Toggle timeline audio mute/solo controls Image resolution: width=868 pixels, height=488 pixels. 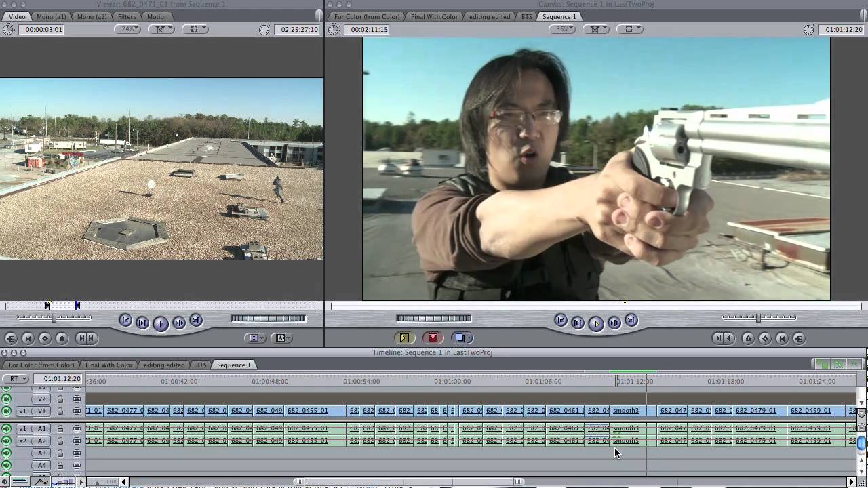click(5, 482)
